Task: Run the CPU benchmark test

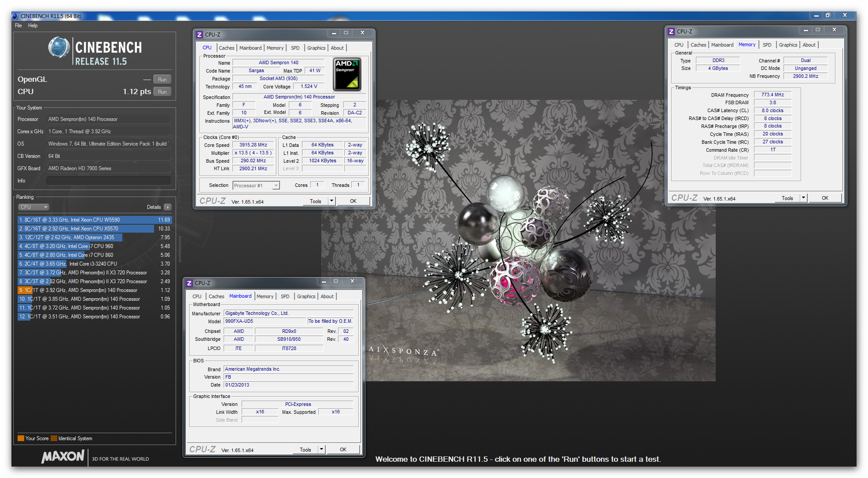Action: 162,92
